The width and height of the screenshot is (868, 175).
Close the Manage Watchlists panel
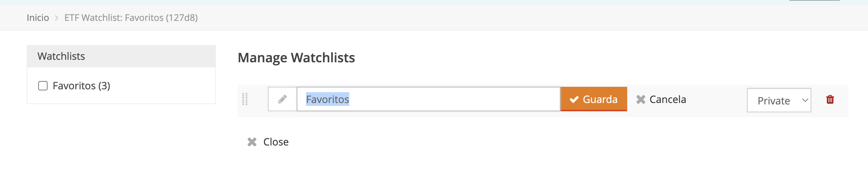coord(275,142)
